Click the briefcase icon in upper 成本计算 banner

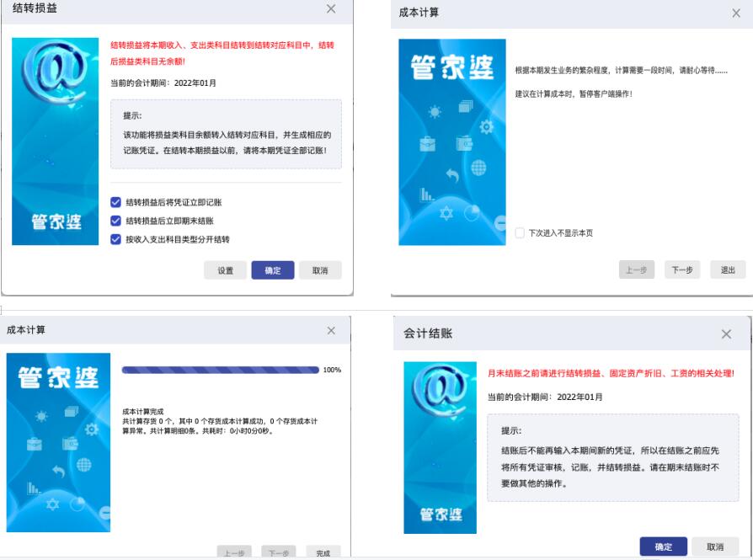[427, 144]
